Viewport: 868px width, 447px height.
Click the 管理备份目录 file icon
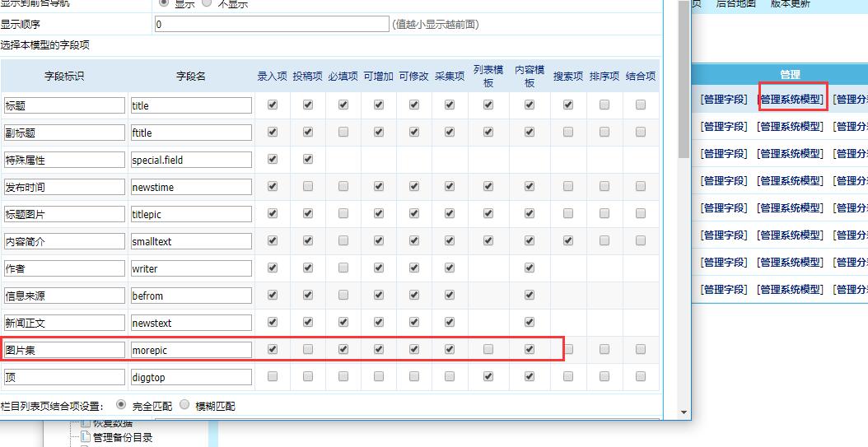pos(85,438)
